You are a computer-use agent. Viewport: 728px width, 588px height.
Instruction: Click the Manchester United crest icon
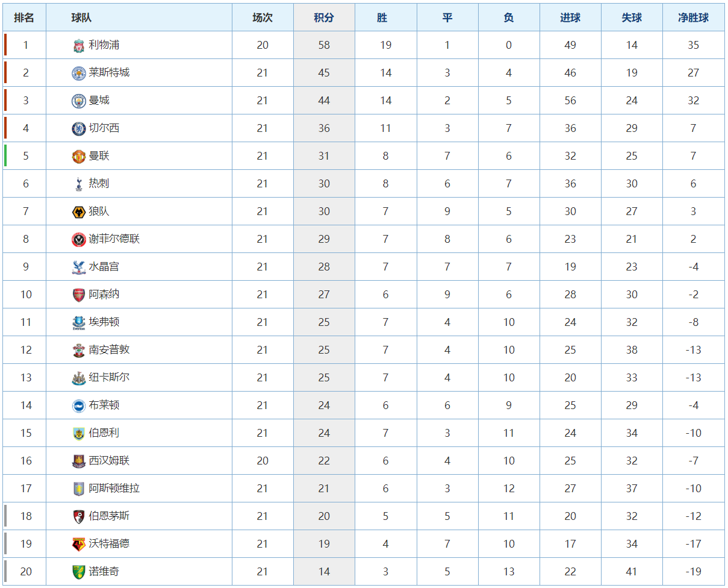(79, 156)
